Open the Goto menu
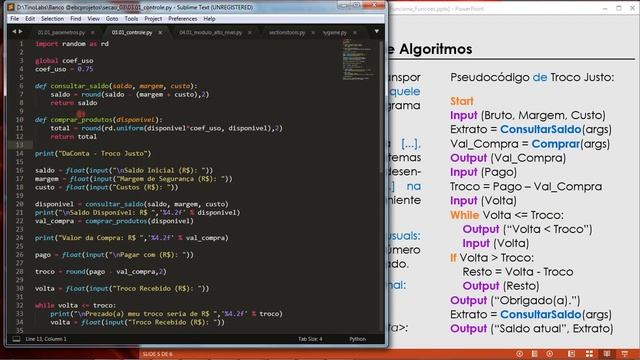 click(x=112, y=19)
